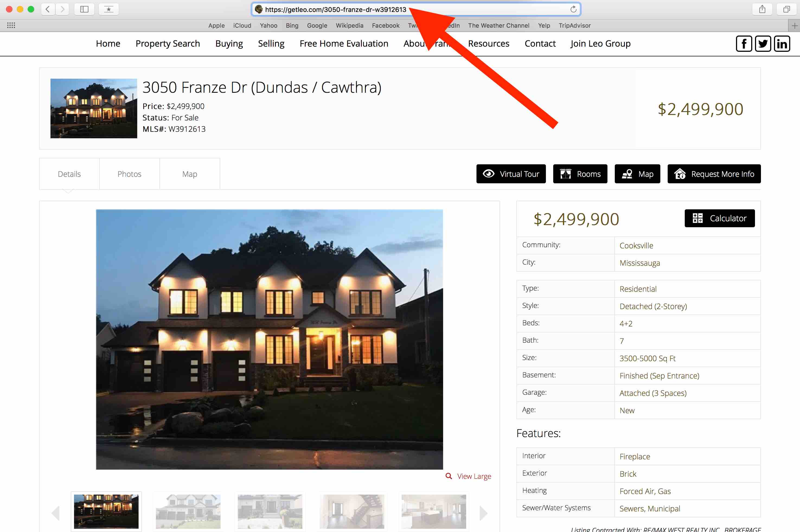
Task: Open the mortgage Calculator button
Action: pyautogui.click(x=719, y=218)
